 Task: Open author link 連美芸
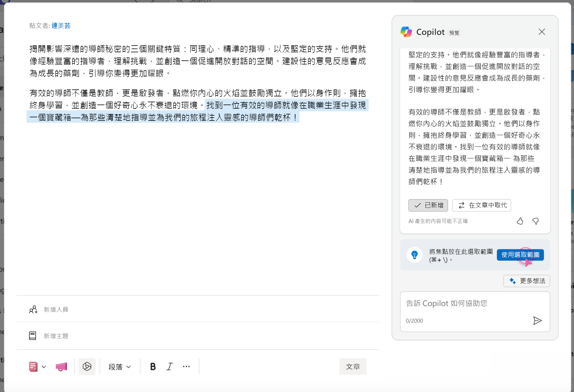tap(61, 26)
